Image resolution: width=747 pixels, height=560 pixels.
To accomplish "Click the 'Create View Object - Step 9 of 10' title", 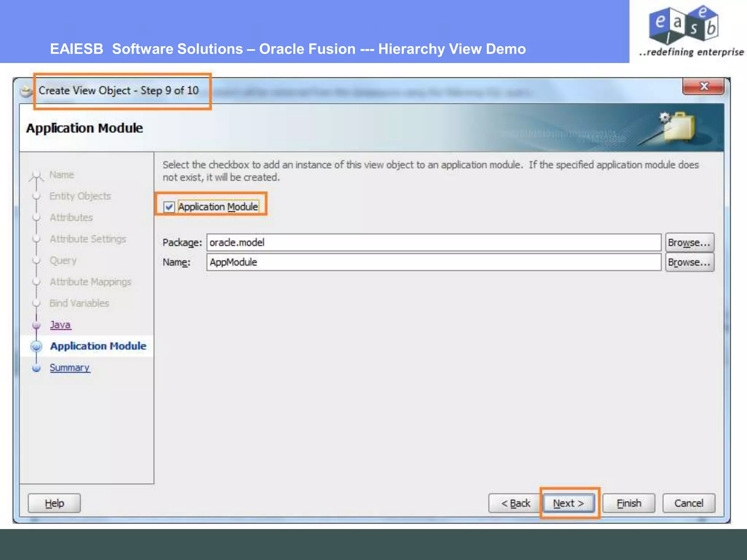I will tap(119, 90).
